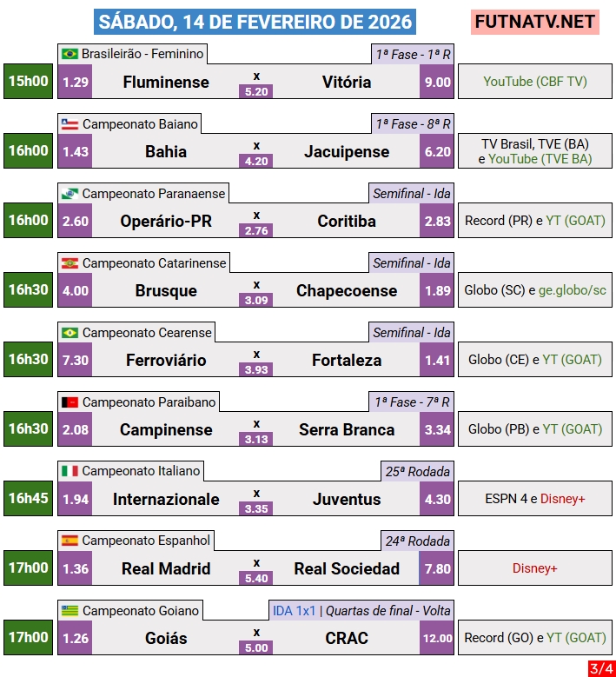Open the ge.globo/sc streaming link

tap(573, 290)
